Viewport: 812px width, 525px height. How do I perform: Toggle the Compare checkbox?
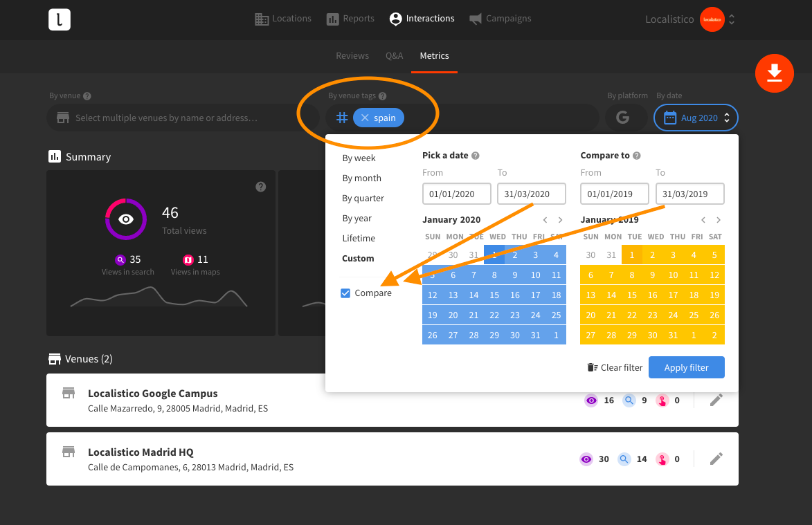point(345,293)
